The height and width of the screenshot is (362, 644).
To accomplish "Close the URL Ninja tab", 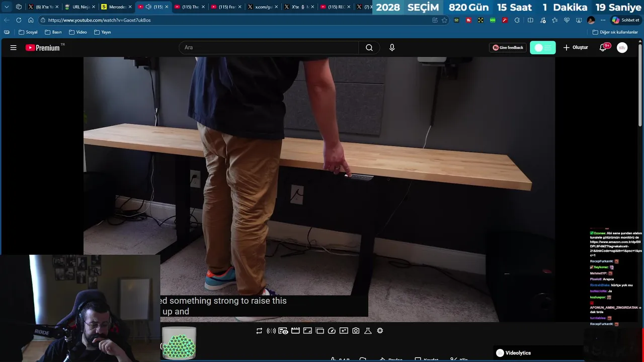I will click(94, 7).
